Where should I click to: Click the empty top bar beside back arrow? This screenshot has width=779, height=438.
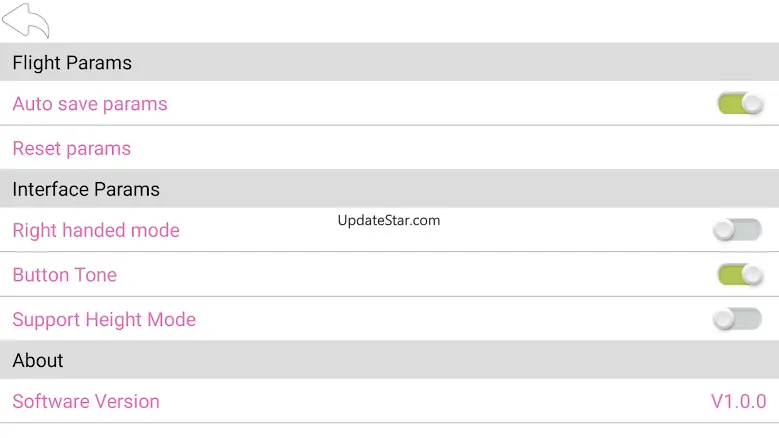pos(400,21)
